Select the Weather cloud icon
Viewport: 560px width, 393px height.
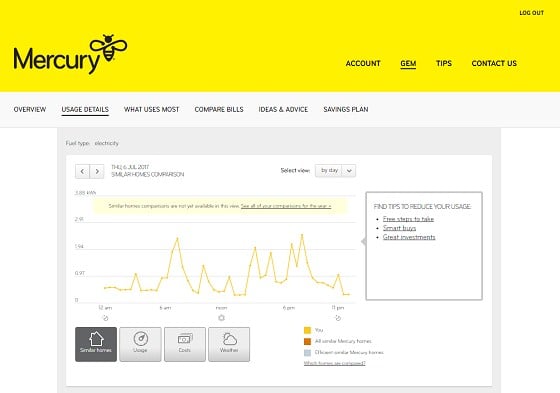tap(229, 339)
